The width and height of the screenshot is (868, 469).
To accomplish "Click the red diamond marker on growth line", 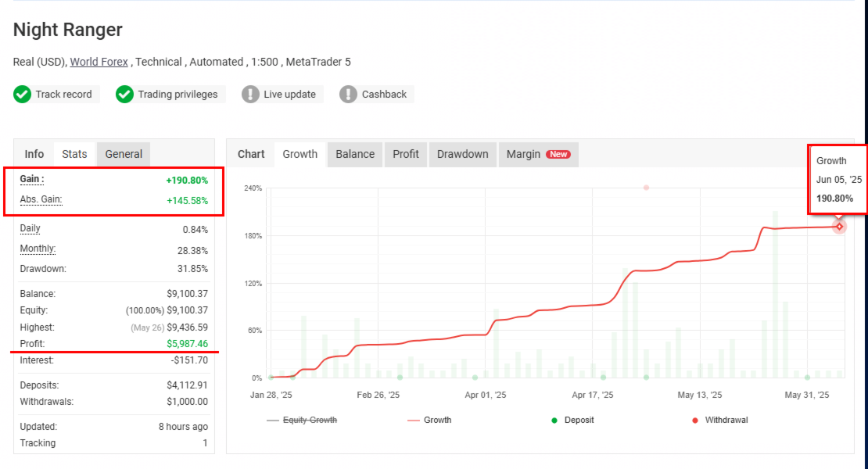I will (x=839, y=226).
